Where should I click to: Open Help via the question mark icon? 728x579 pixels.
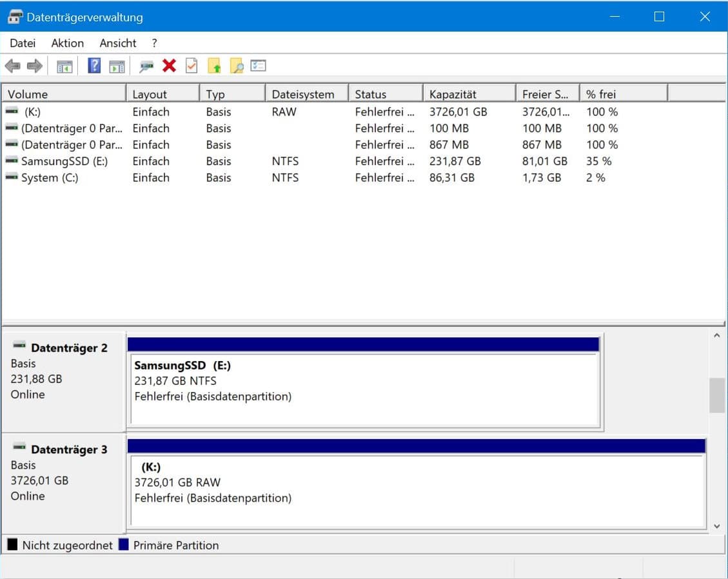tap(94, 66)
